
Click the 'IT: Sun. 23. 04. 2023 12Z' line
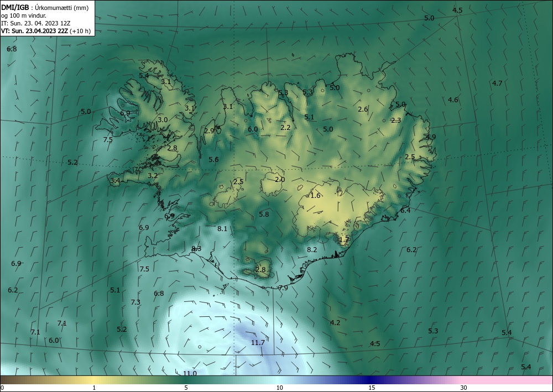35,23
